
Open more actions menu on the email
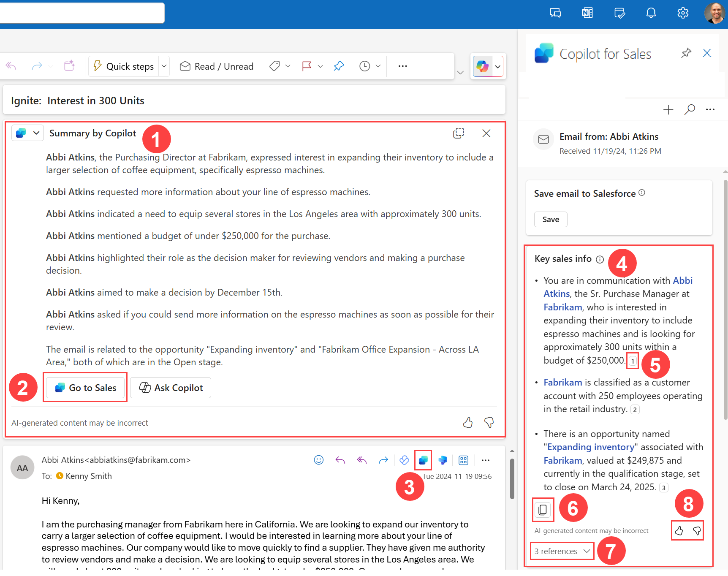point(485,460)
